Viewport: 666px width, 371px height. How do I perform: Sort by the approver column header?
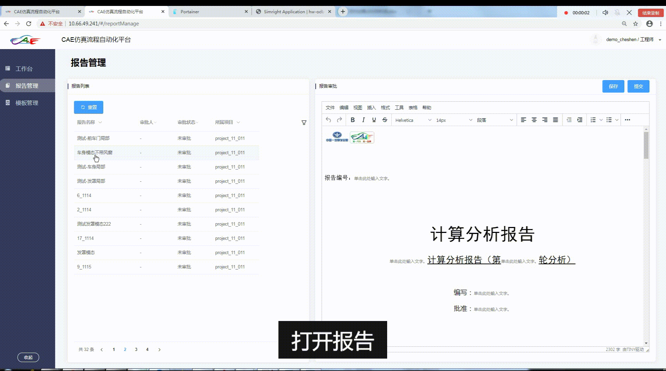pos(148,122)
